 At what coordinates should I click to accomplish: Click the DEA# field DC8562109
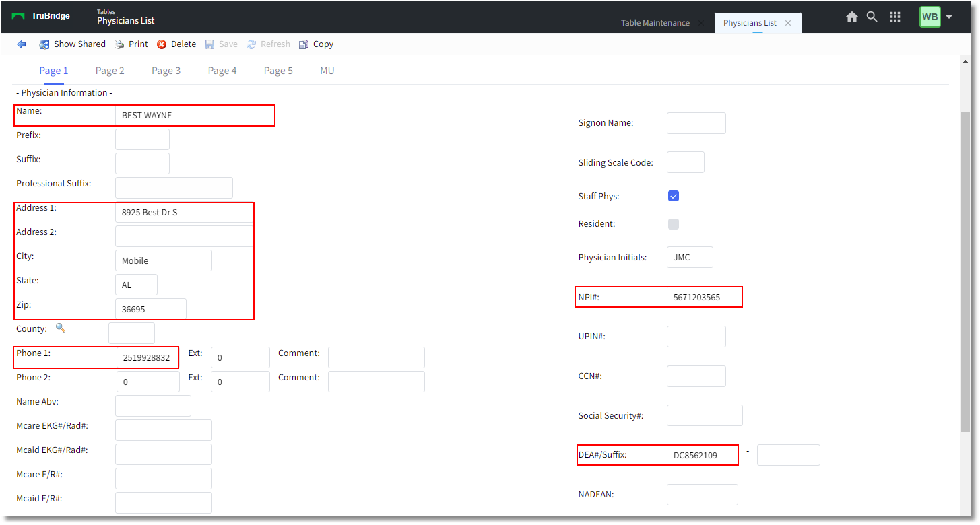point(703,455)
